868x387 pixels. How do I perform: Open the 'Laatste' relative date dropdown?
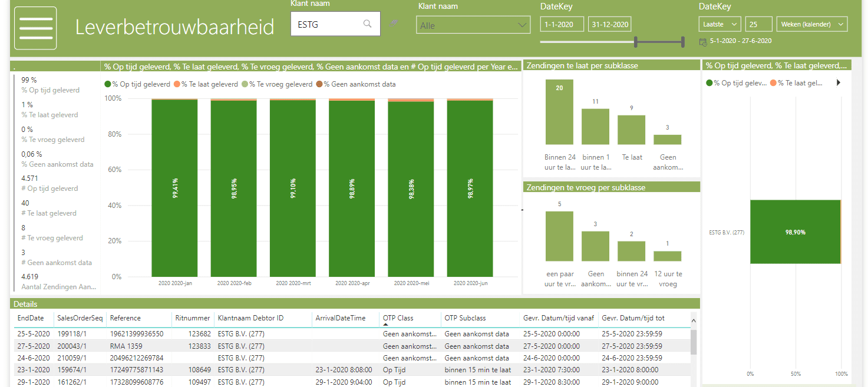coord(720,24)
